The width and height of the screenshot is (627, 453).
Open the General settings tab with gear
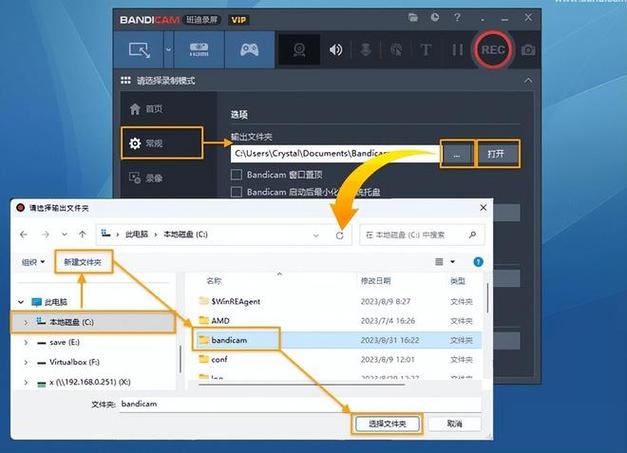point(162,143)
